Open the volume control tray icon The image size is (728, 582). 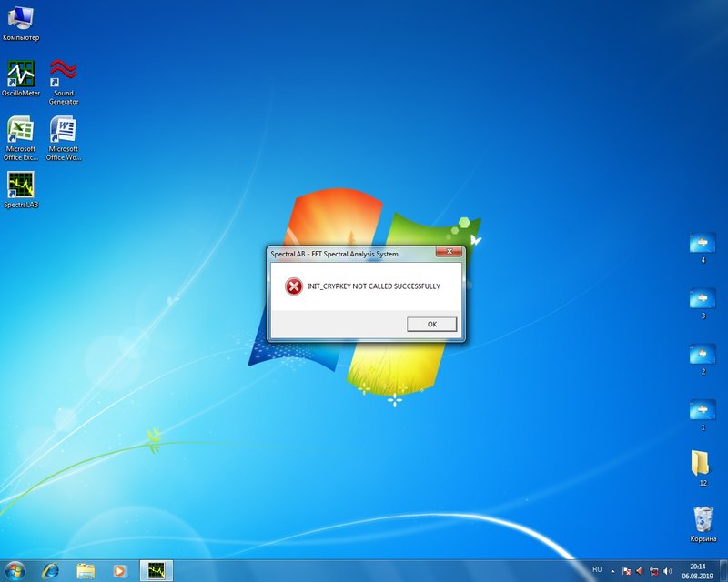click(668, 571)
